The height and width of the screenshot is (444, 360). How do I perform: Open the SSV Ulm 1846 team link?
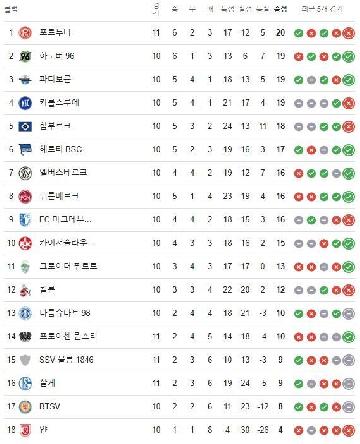[66, 360]
